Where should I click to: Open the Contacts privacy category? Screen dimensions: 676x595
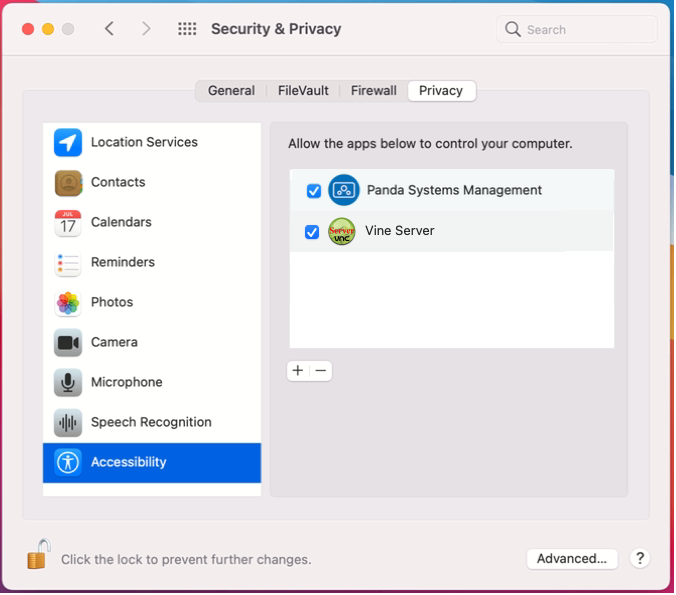(x=152, y=182)
